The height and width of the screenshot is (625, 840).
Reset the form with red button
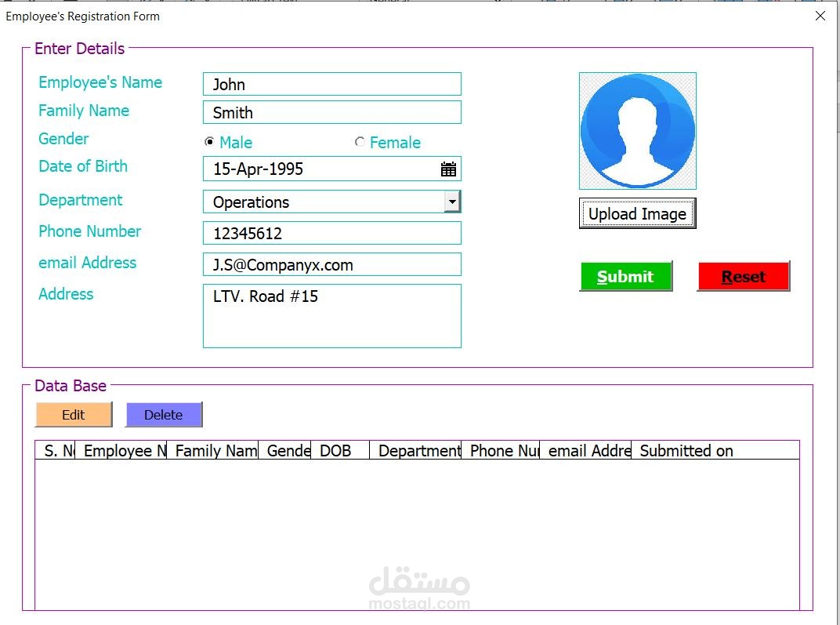(x=744, y=277)
